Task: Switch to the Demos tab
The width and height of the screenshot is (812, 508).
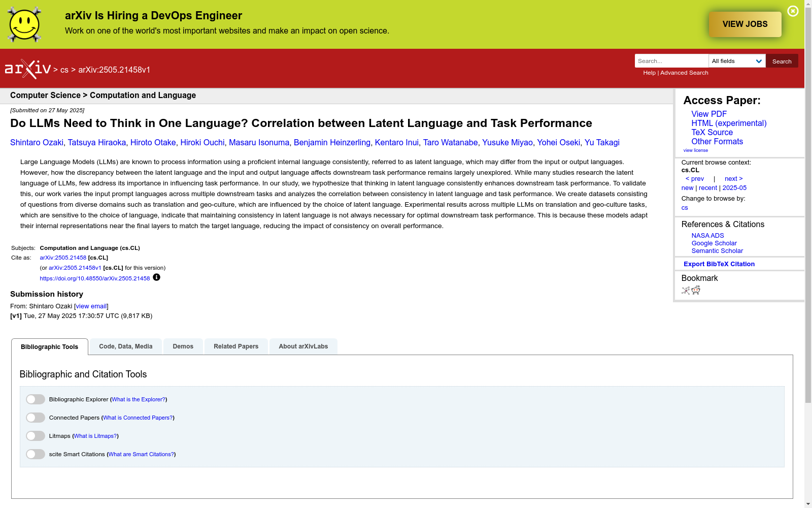Action: point(183,346)
